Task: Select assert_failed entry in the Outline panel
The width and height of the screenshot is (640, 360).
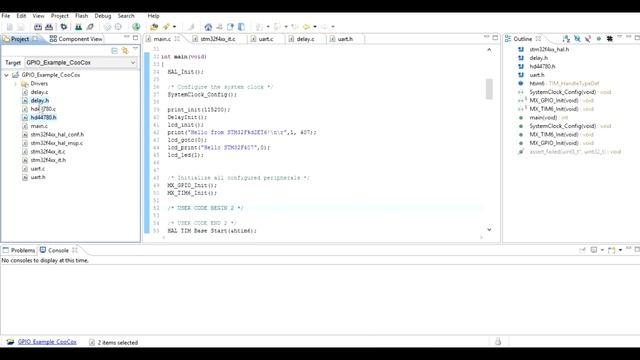Action: click(575, 151)
